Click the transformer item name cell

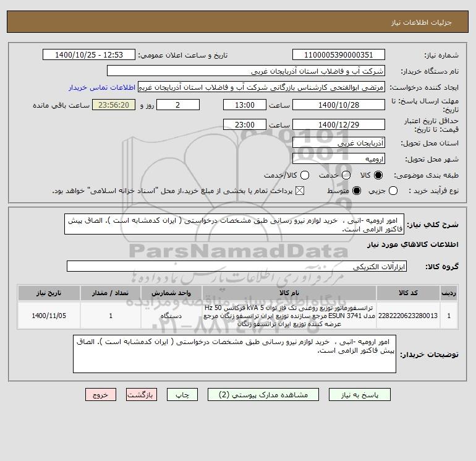289,316
